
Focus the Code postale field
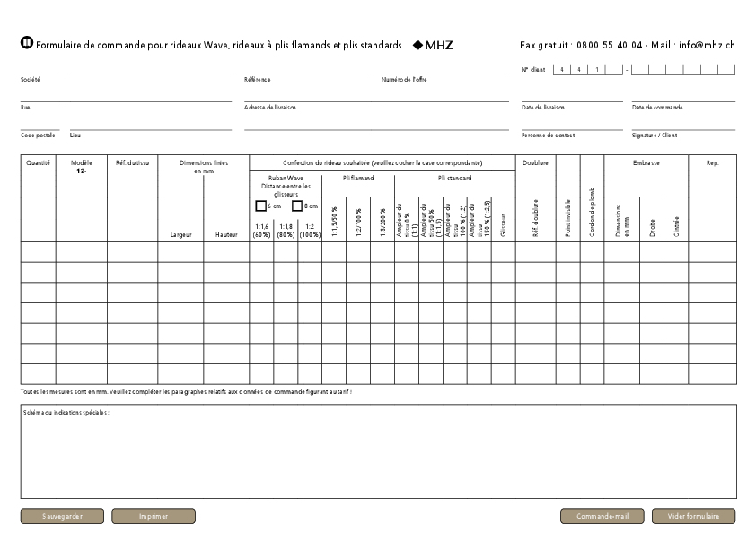pyautogui.click(x=40, y=125)
